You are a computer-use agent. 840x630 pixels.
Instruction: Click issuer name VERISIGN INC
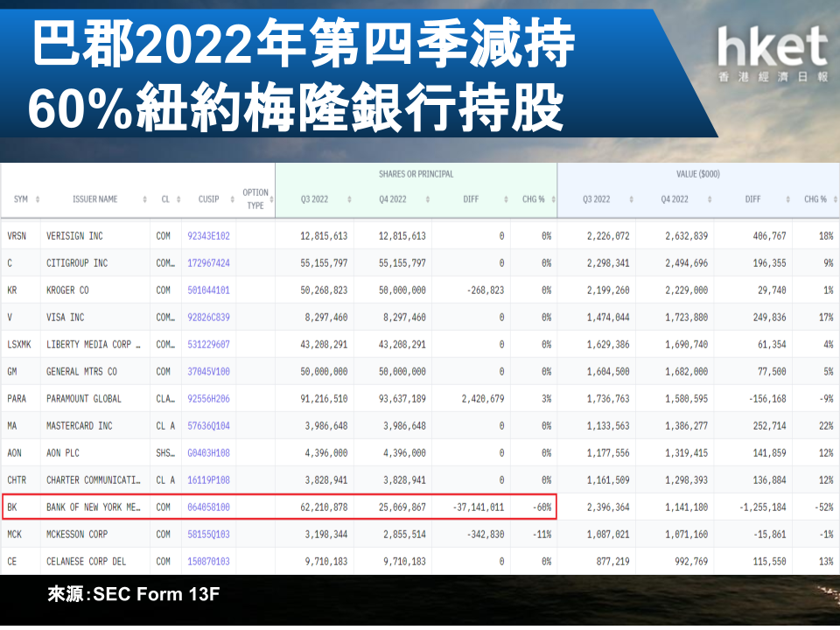pos(74,236)
